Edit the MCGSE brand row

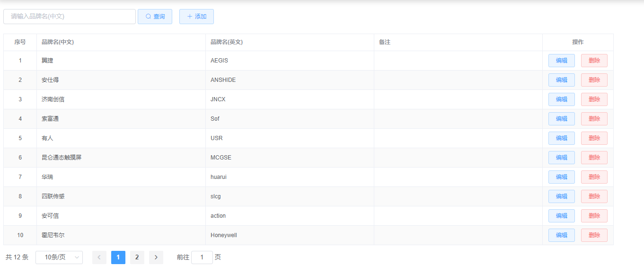click(561, 158)
